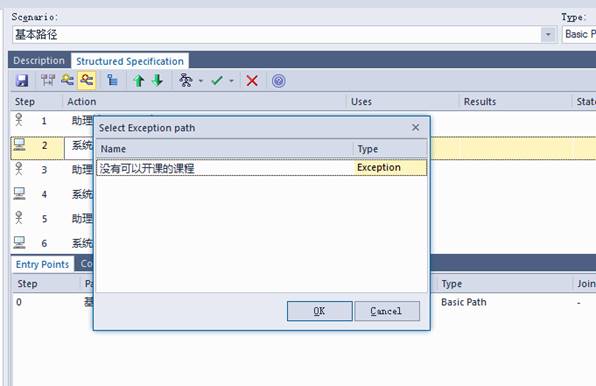The width and height of the screenshot is (596, 386).
Task: Select step number 3 in the steps table
Action: (x=44, y=169)
